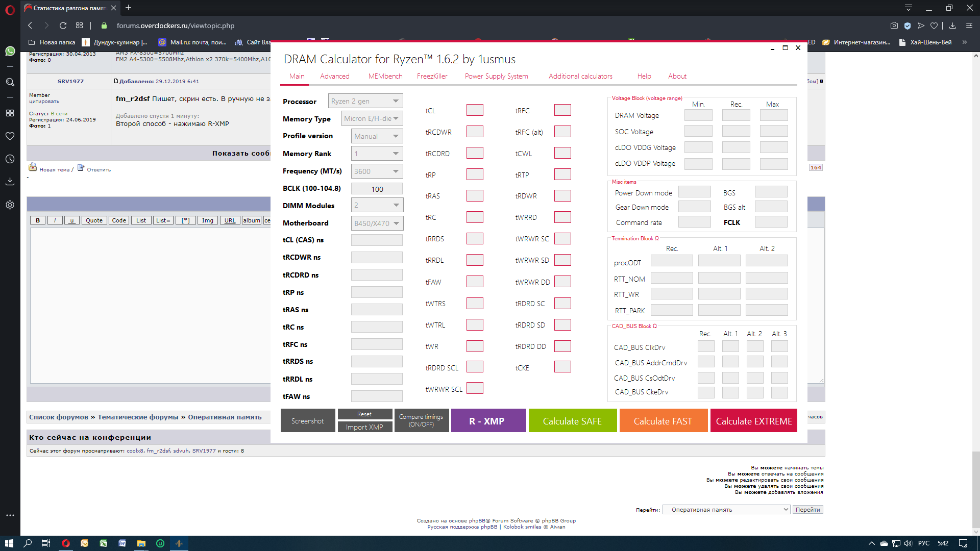Viewport: 980px width, 551px height.
Task: Reload the page with the refresh icon
Action: (x=63, y=26)
